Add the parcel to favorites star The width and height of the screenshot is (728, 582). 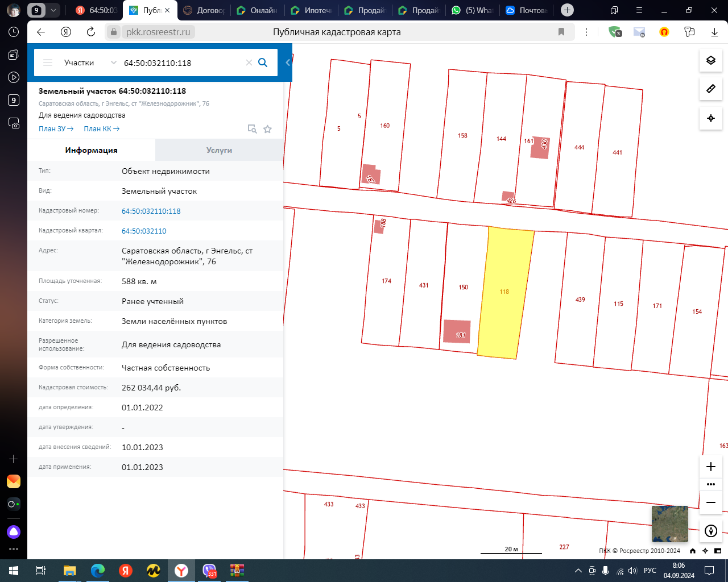pyautogui.click(x=267, y=129)
